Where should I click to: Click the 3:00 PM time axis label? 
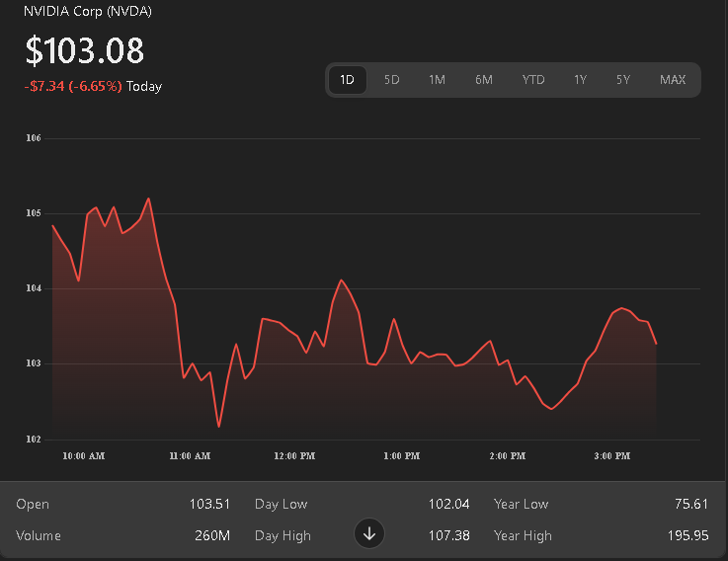click(612, 456)
